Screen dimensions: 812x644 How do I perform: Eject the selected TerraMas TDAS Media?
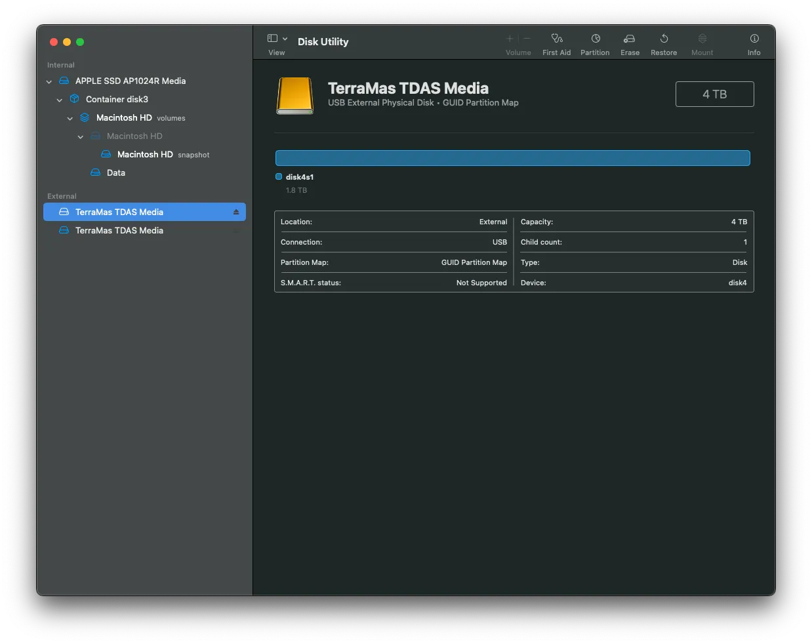pyautogui.click(x=236, y=212)
